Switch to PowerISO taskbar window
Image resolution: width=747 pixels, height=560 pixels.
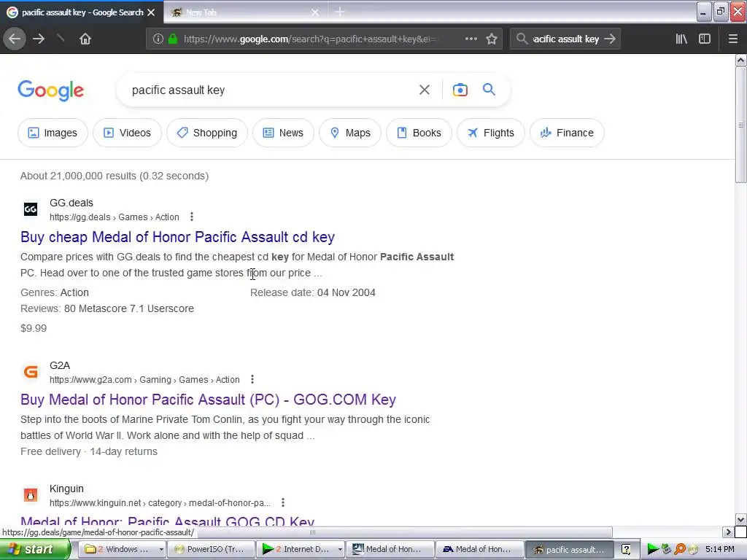211,549
